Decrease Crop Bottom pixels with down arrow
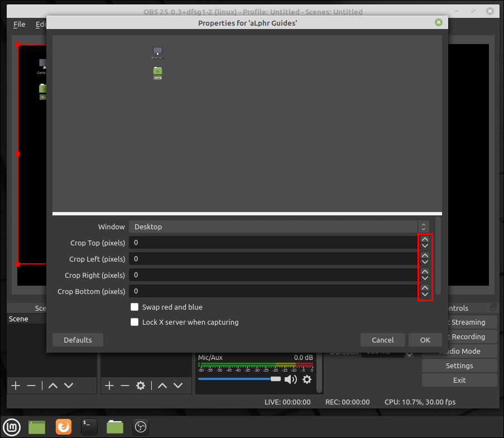504x438 pixels. (x=425, y=295)
